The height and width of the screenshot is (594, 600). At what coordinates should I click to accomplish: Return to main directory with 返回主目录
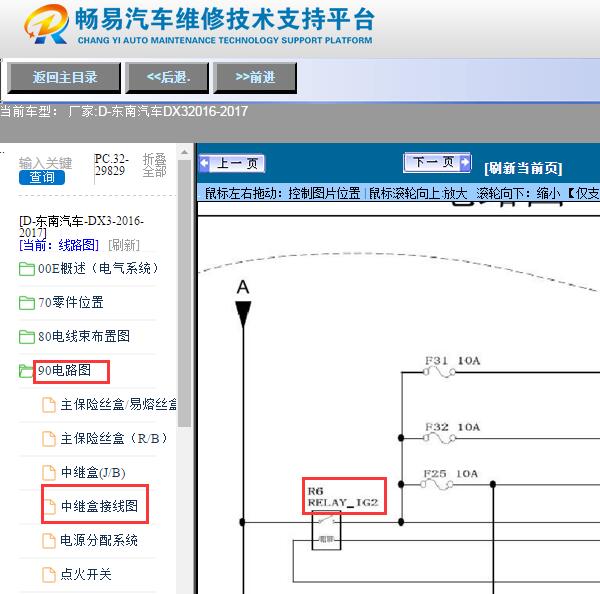coord(64,78)
